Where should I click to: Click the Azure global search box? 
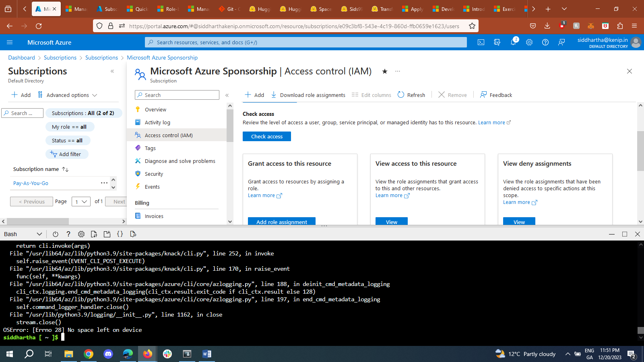[306, 42]
